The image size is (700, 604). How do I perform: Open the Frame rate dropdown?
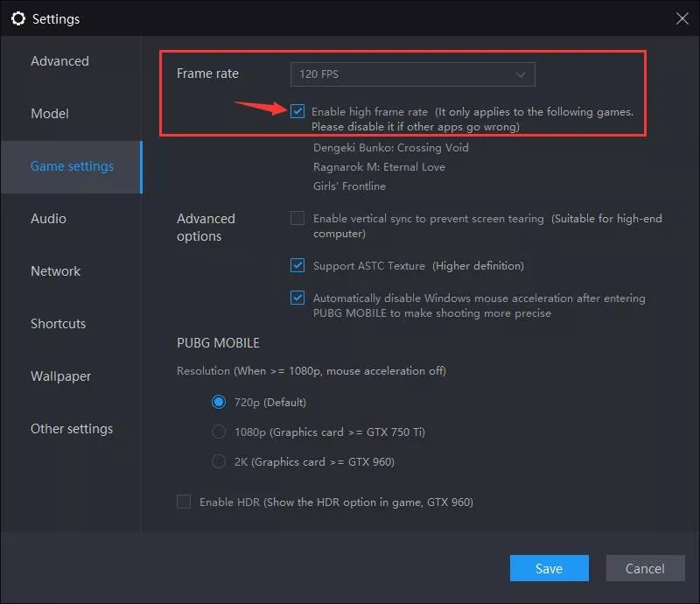tap(412, 74)
